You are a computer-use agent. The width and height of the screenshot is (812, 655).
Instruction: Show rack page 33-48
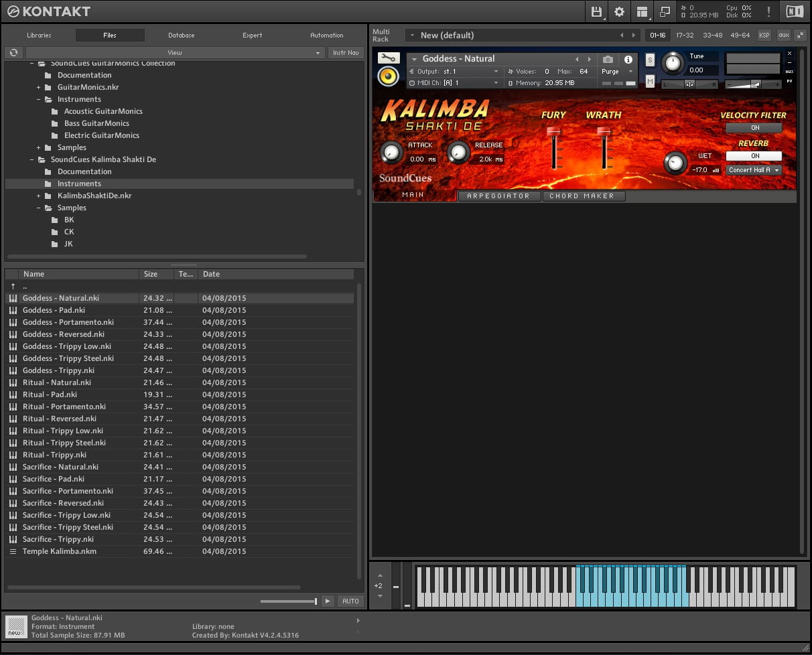pos(712,35)
